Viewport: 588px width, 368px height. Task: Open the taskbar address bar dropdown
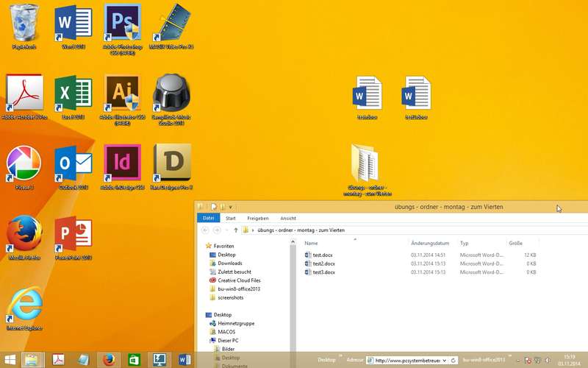tap(445, 361)
